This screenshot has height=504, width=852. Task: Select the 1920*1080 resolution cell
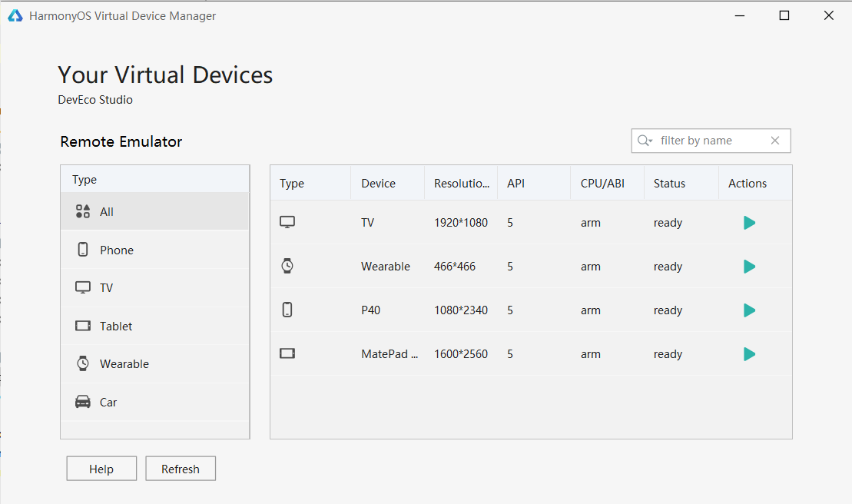(x=461, y=223)
